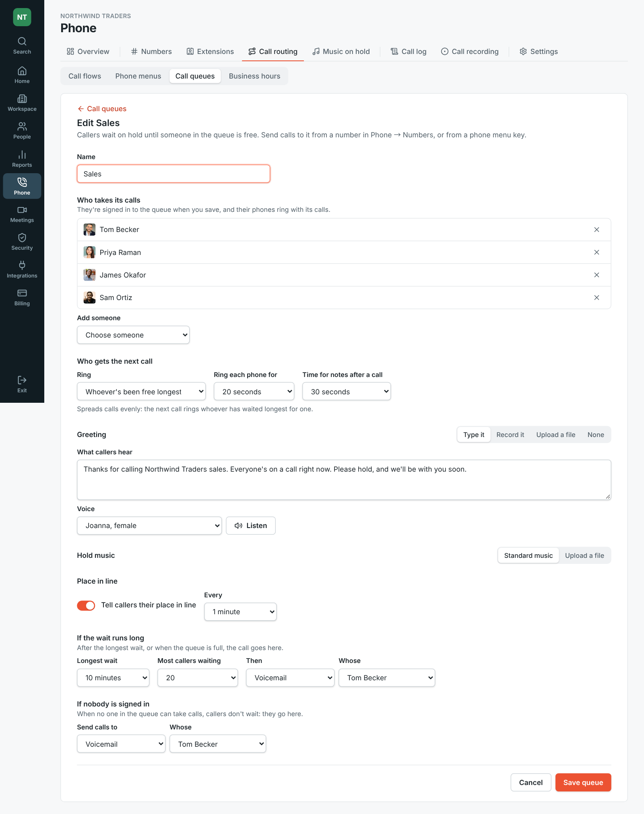Open the Choose someone dropdown

(x=133, y=335)
